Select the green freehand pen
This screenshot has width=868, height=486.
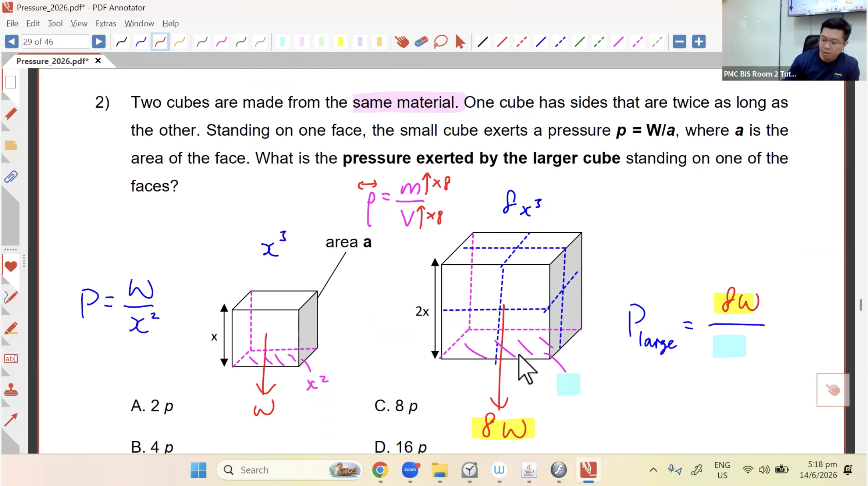pyautogui.click(x=241, y=42)
